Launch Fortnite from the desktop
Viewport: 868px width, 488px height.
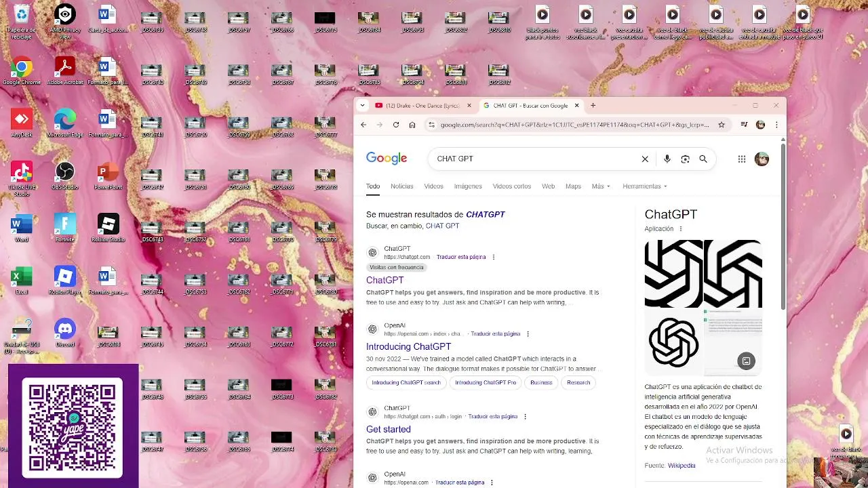point(64,228)
